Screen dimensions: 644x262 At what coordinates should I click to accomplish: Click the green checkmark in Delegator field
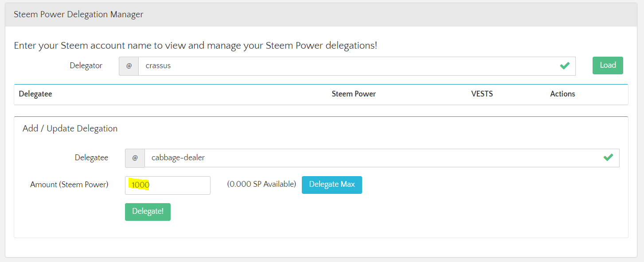click(564, 66)
